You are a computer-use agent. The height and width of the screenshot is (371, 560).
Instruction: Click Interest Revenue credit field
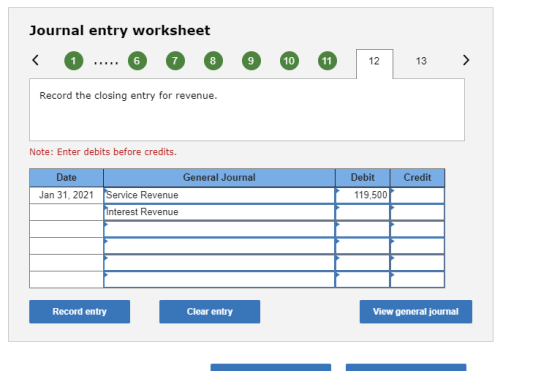coord(418,212)
